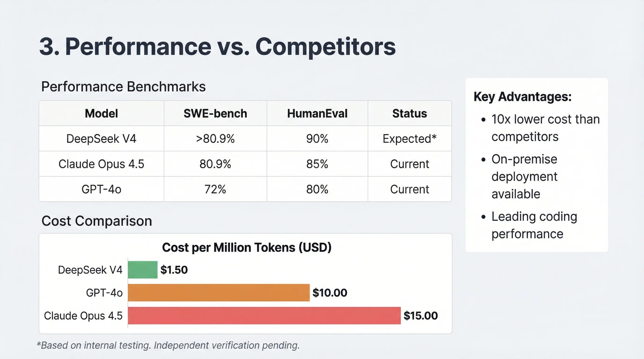The image size is (644, 359).
Task: Click the "$15.00" bar value label
Action: 421,316
